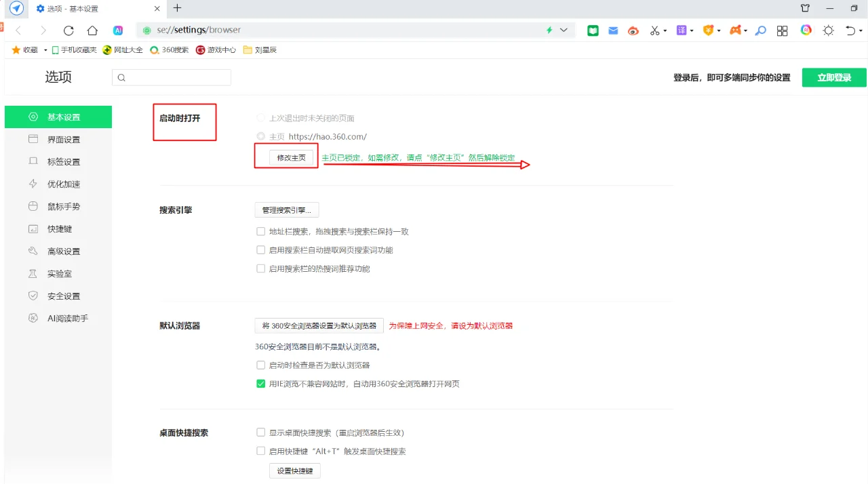Viewport: 868px width, 484px height.
Task: Open the blue mail envelope icon
Action: (613, 31)
